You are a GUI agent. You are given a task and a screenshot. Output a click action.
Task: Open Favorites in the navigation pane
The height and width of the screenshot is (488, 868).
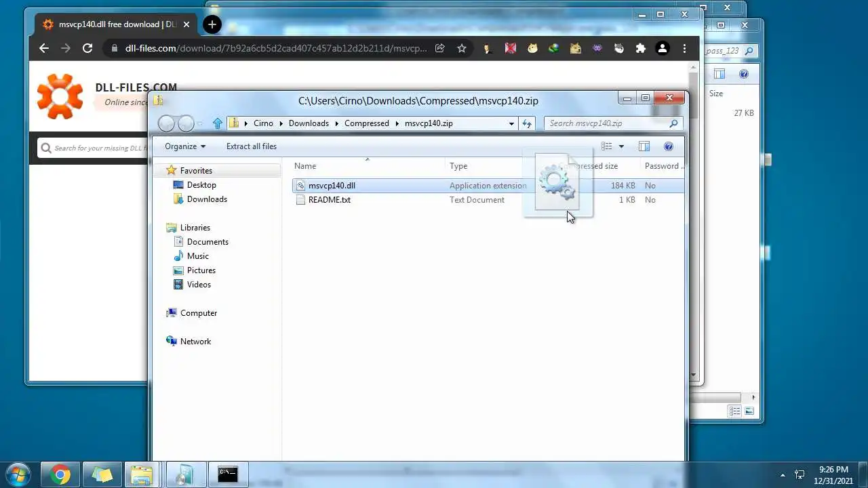(x=196, y=171)
